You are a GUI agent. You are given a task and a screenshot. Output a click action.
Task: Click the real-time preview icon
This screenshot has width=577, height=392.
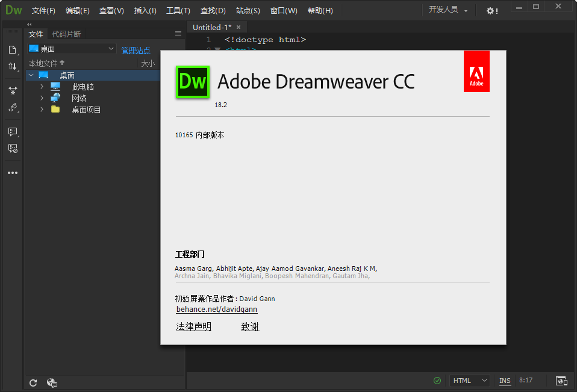(561, 381)
